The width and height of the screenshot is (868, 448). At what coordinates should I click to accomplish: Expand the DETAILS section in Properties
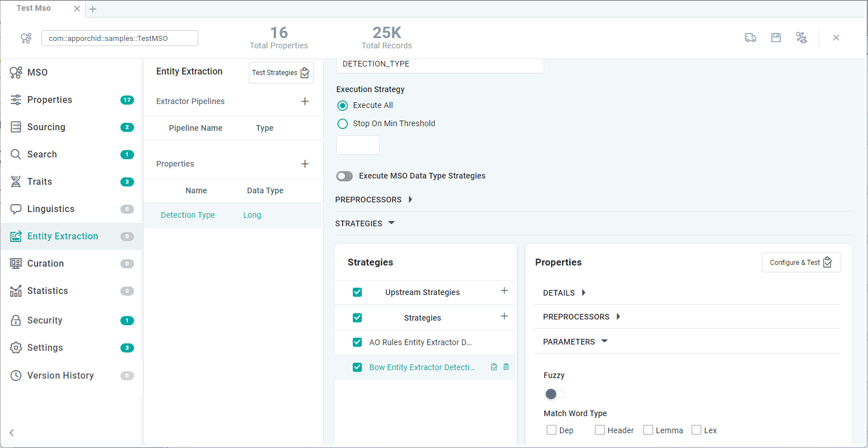click(564, 293)
